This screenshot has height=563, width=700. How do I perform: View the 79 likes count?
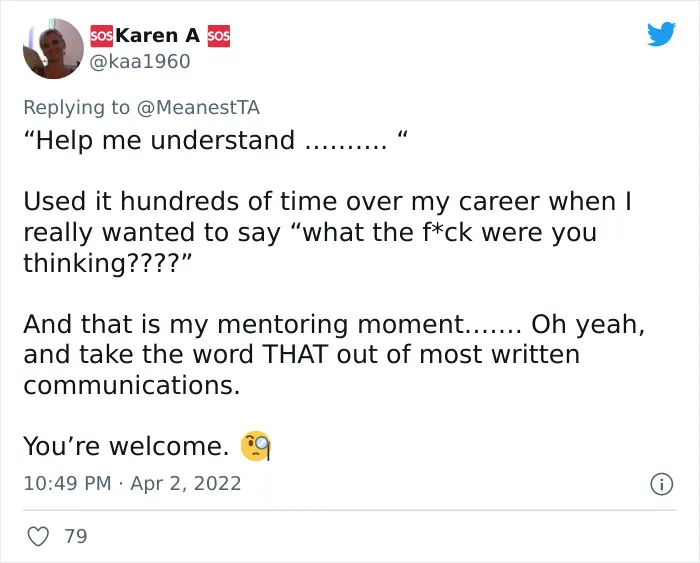click(76, 536)
